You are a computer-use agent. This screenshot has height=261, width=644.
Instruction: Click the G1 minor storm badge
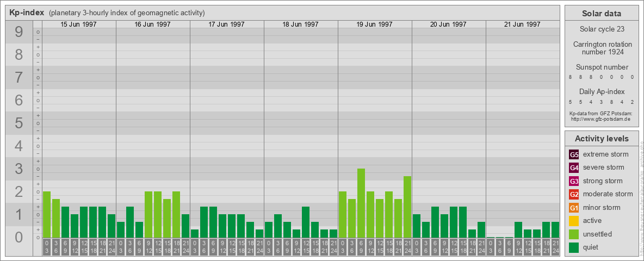pos(574,208)
